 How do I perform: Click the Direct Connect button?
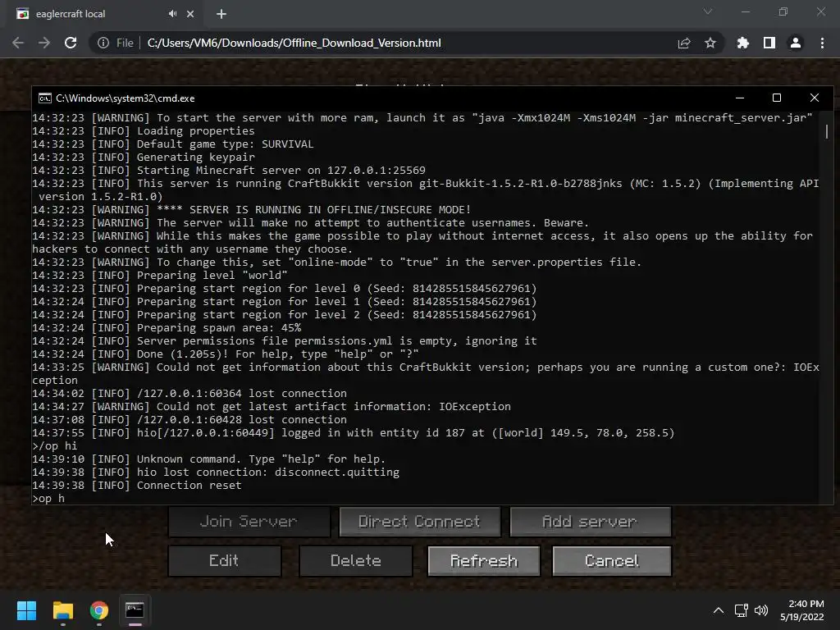(x=419, y=521)
